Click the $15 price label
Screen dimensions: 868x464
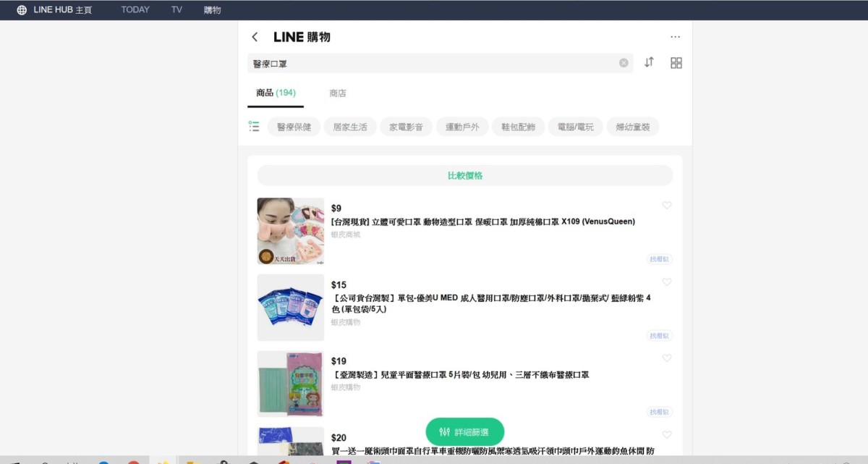pos(339,285)
